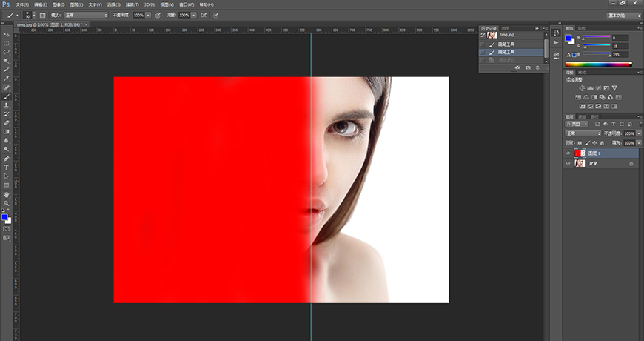Image resolution: width=644 pixels, height=341 pixels.
Task: Click camera snapshot icon in History panel
Action: pos(528,67)
